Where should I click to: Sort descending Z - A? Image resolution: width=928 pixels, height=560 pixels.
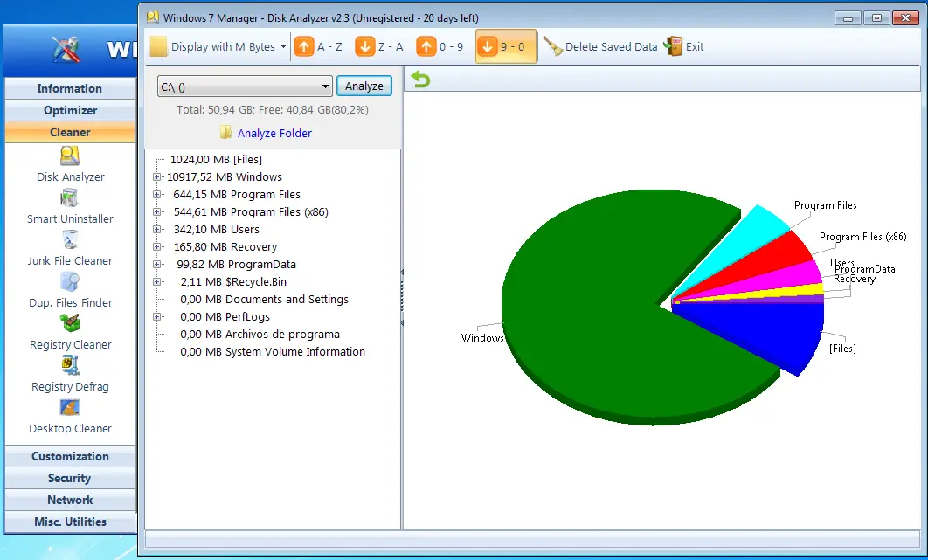pyautogui.click(x=379, y=47)
